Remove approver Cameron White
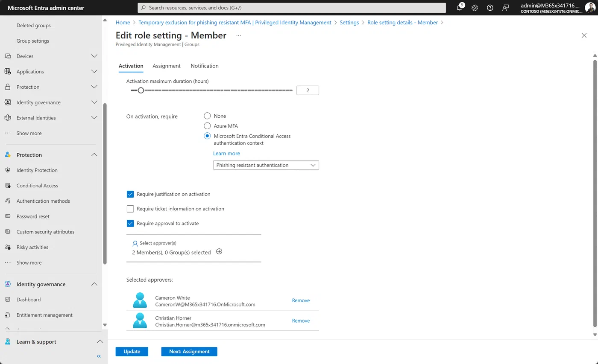This screenshot has width=598, height=364. [x=301, y=300]
